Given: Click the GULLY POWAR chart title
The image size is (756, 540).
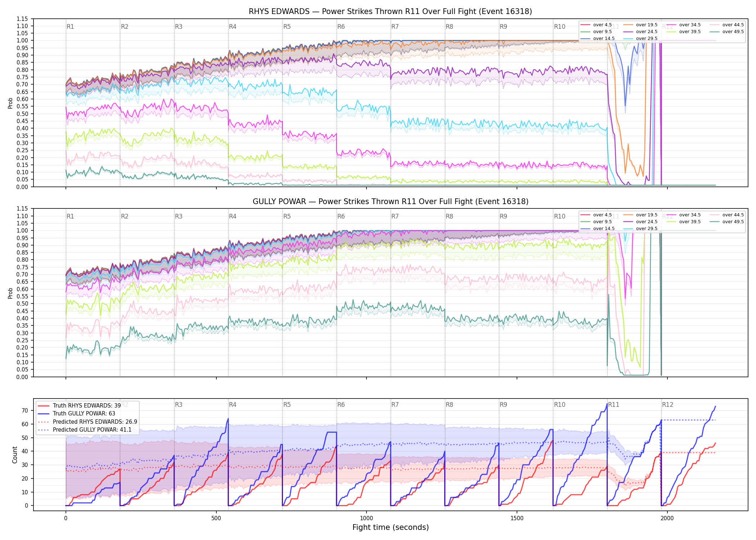Looking at the screenshot, I should [390, 202].
